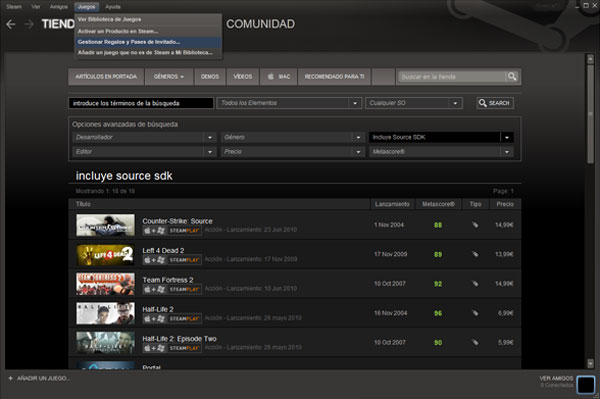Go back with the left arrow
The image size is (600, 399).
pos(11,24)
